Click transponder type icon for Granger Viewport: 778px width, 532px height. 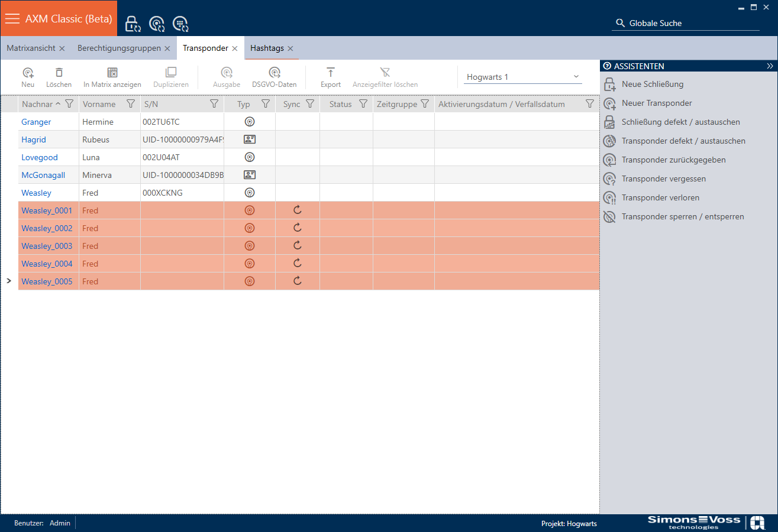click(x=250, y=122)
